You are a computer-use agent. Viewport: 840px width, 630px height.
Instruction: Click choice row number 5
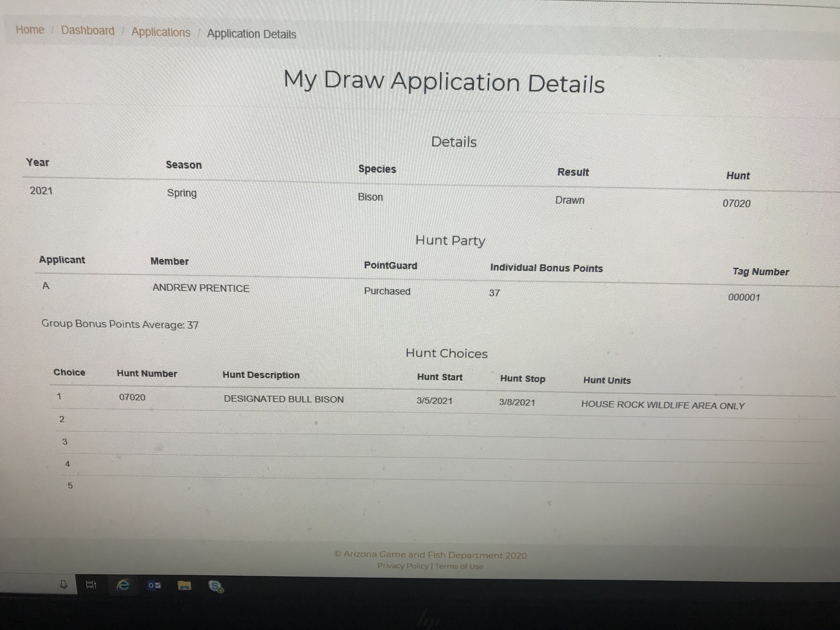click(70, 486)
